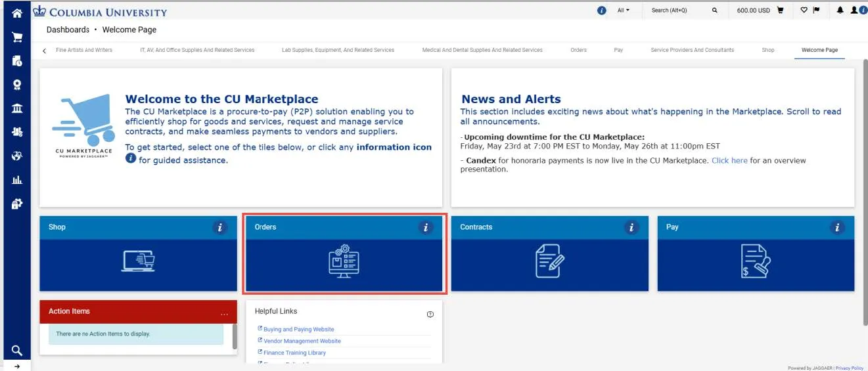Show previous dashboard tabs with left chevron

click(x=44, y=51)
